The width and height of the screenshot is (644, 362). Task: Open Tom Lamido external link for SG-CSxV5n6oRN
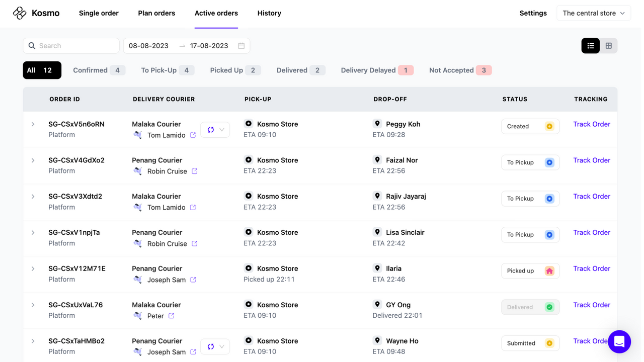(193, 135)
